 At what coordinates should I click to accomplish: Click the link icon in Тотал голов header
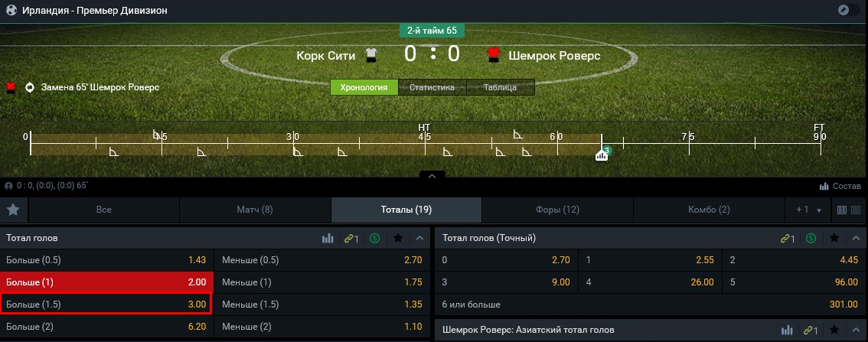(351, 238)
